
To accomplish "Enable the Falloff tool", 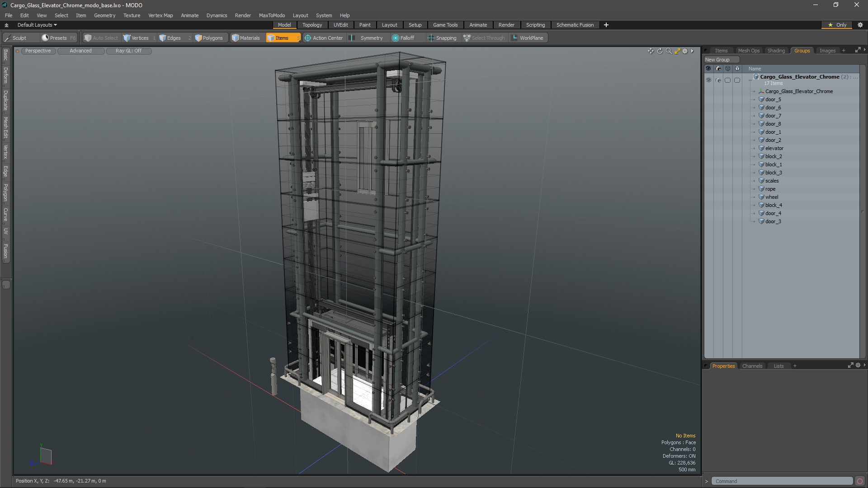I will pyautogui.click(x=406, y=38).
